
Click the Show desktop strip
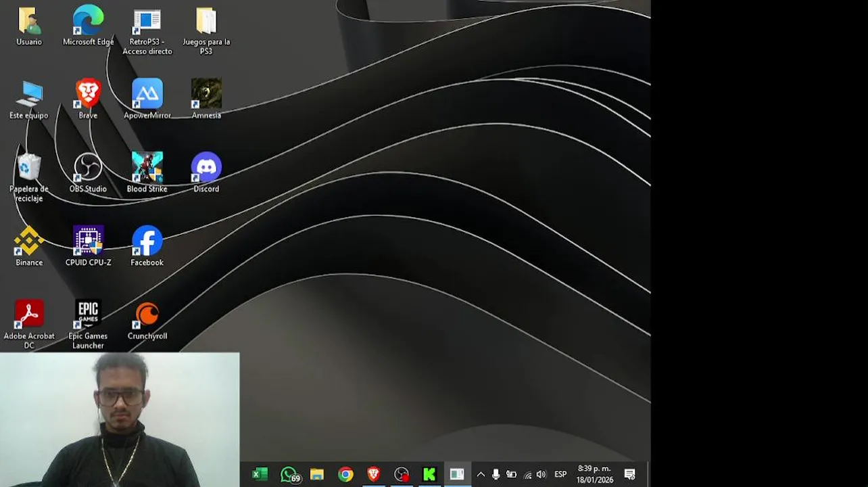648,475
